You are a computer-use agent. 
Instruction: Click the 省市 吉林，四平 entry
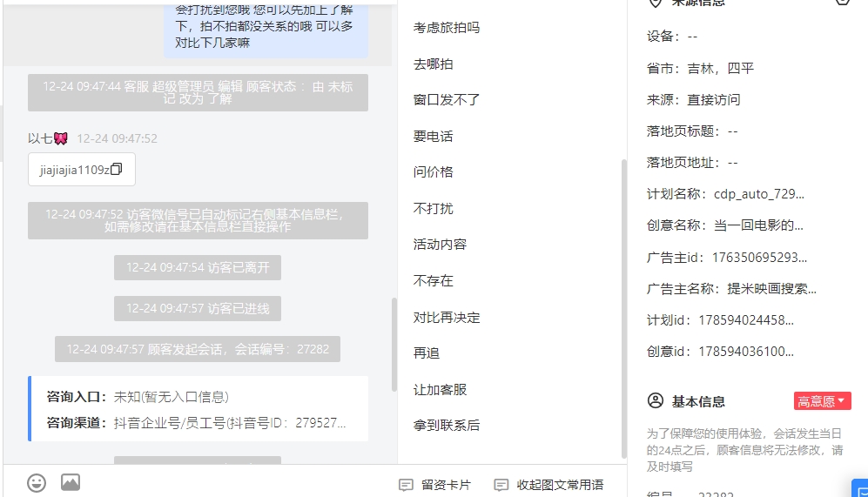[700, 69]
